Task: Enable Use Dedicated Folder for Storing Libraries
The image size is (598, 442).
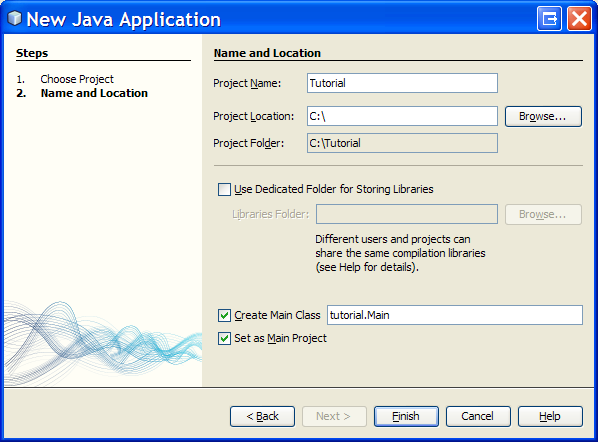Action: 224,189
